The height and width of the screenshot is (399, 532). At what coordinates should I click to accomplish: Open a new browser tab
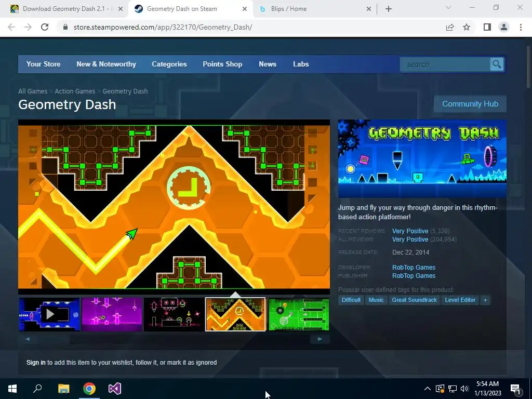point(389,9)
